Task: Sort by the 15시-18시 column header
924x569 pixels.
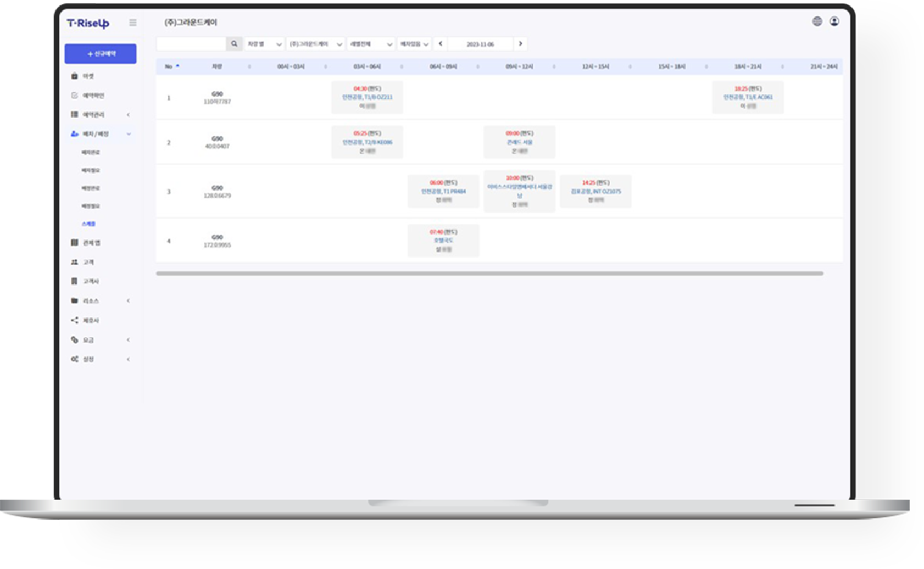Action: coord(671,66)
